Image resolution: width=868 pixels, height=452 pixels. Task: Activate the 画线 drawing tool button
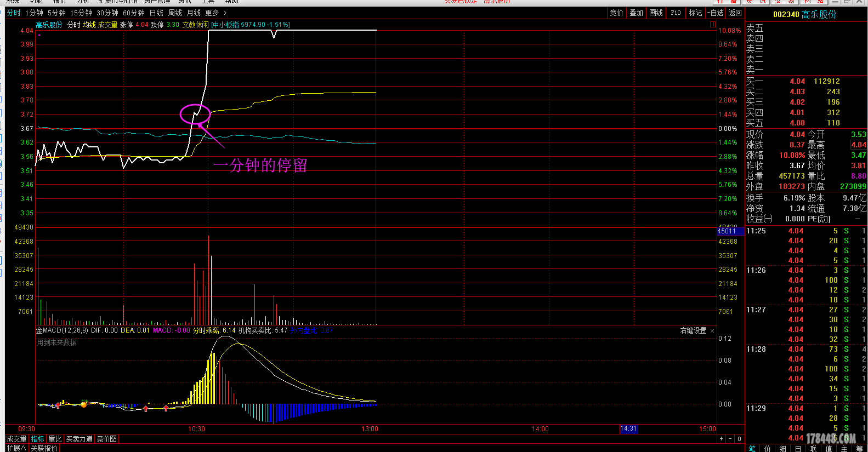coord(656,13)
